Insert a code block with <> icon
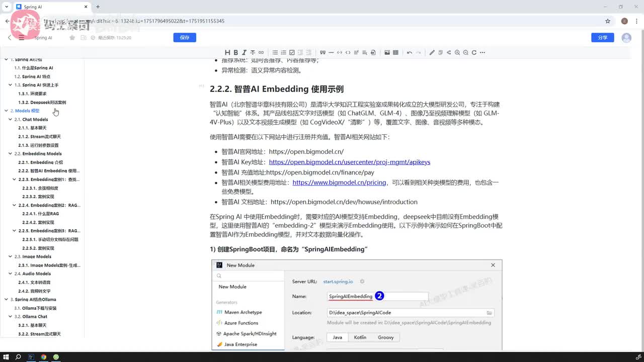The image size is (644, 362). coord(348,52)
